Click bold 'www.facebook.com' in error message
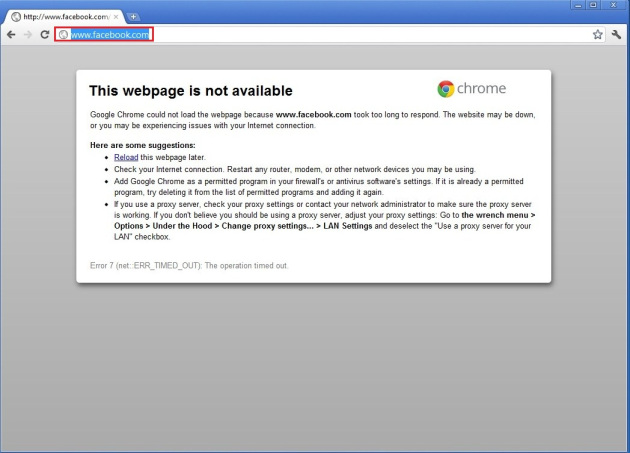This screenshot has height=453, width=630. tap(313, 115)
